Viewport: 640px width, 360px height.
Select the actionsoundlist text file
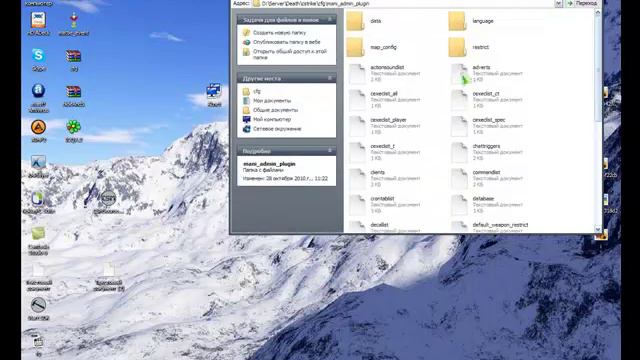click(x=384, y=73)
